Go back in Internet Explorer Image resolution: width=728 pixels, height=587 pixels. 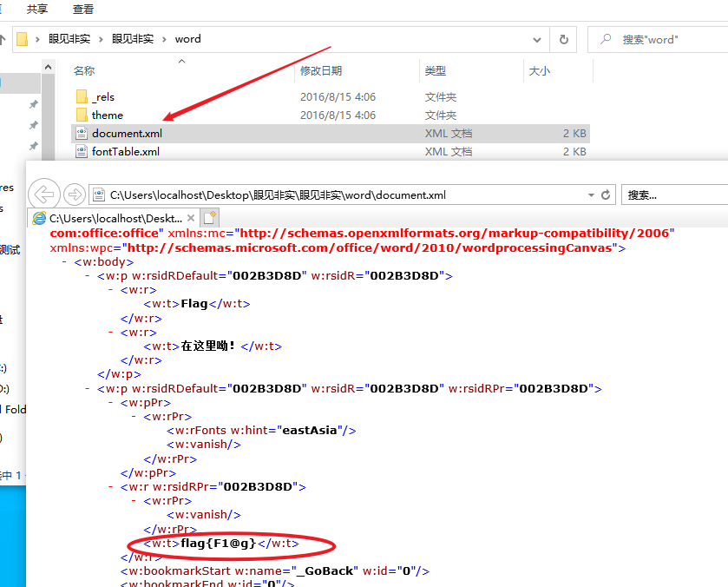pos(44,195)
